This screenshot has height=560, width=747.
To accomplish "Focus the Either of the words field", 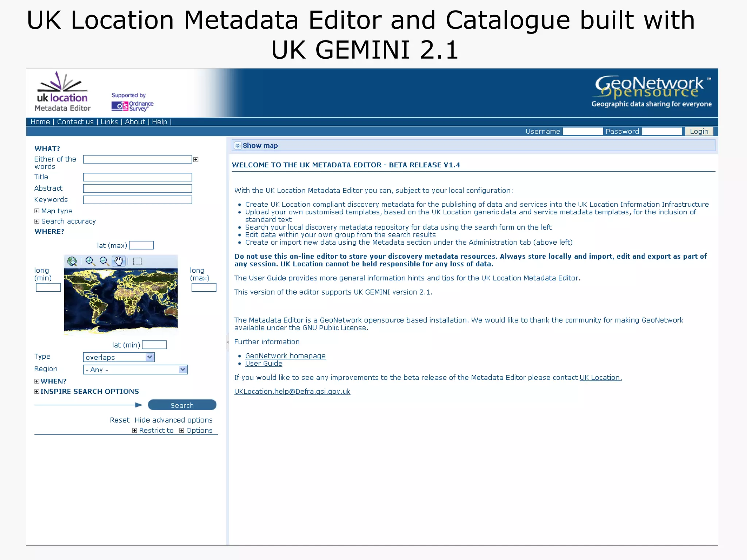I will tap(138, 159).
